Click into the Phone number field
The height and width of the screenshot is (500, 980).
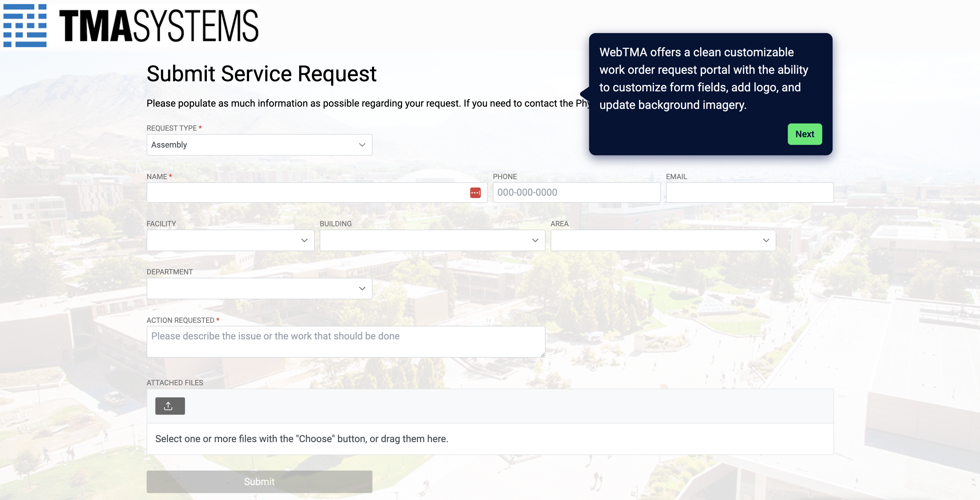point(576,193)
